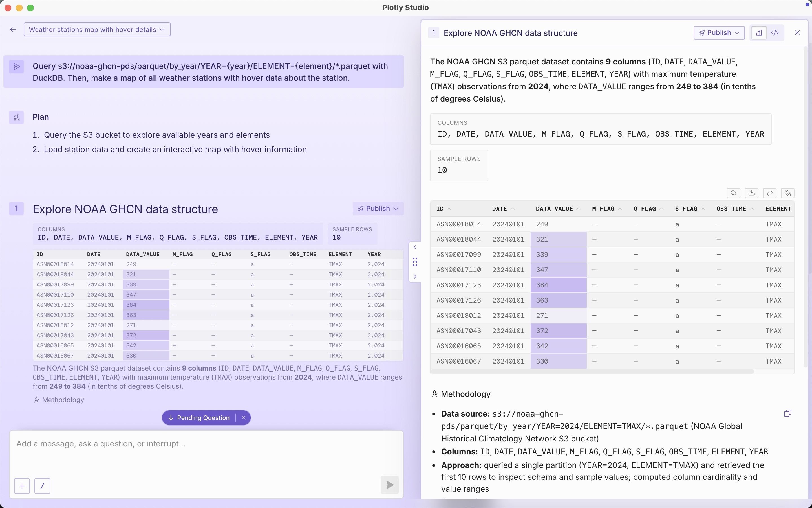Go back using the left arrow icon
Viewport: 812px width, 508px height.
point(13,30)
